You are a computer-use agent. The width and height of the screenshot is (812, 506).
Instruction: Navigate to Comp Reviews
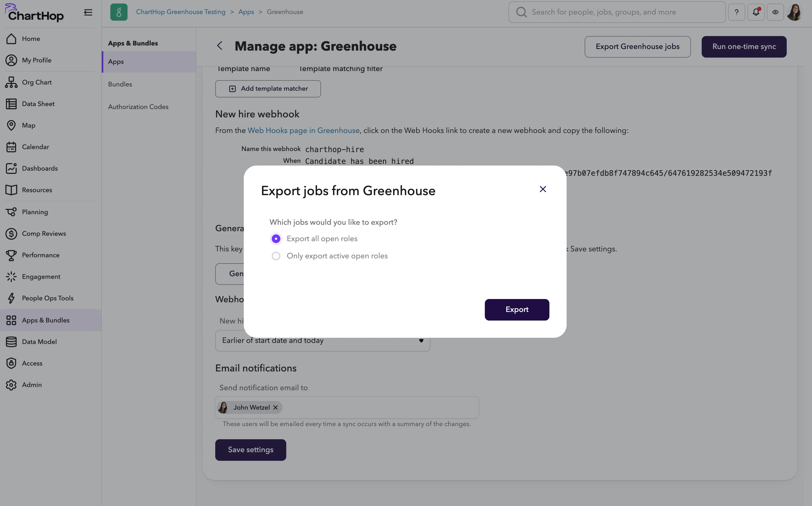50,234
